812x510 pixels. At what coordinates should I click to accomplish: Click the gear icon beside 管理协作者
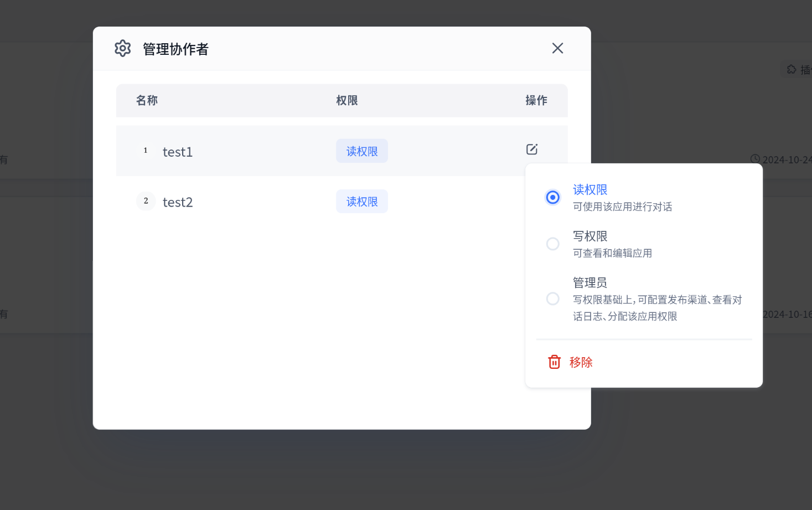pos(122,49)
